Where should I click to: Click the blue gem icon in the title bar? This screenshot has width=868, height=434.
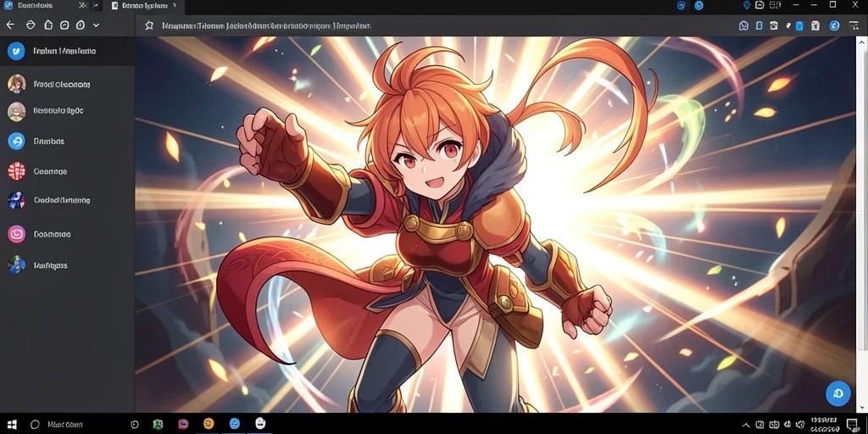pyautogui.click(x=747, y=5)
